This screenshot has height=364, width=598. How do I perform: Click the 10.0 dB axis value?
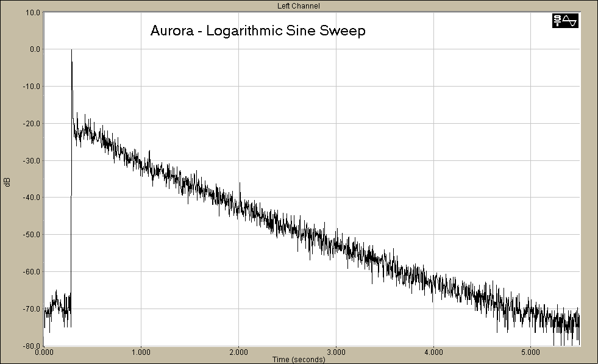click(33, 13)
